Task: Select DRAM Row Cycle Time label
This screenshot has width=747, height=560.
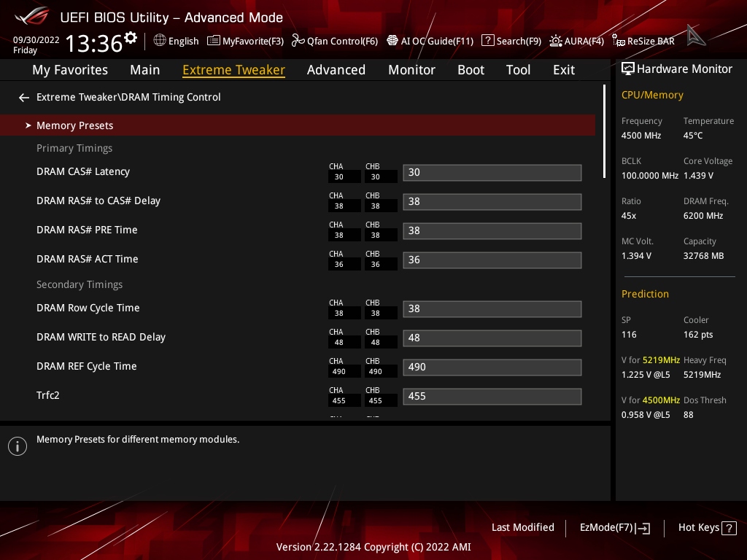Action: click(88, 308)
